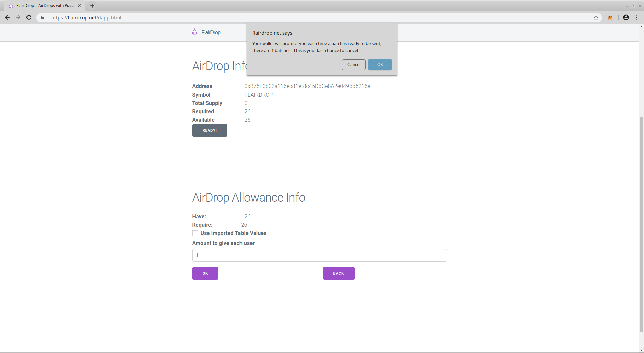Click the READY! button
Viewport: 644px width, 353px height.
210,130
